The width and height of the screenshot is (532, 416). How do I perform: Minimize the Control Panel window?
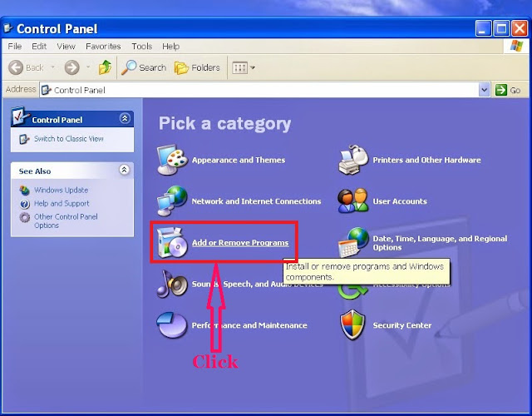[x=483, y=28]
